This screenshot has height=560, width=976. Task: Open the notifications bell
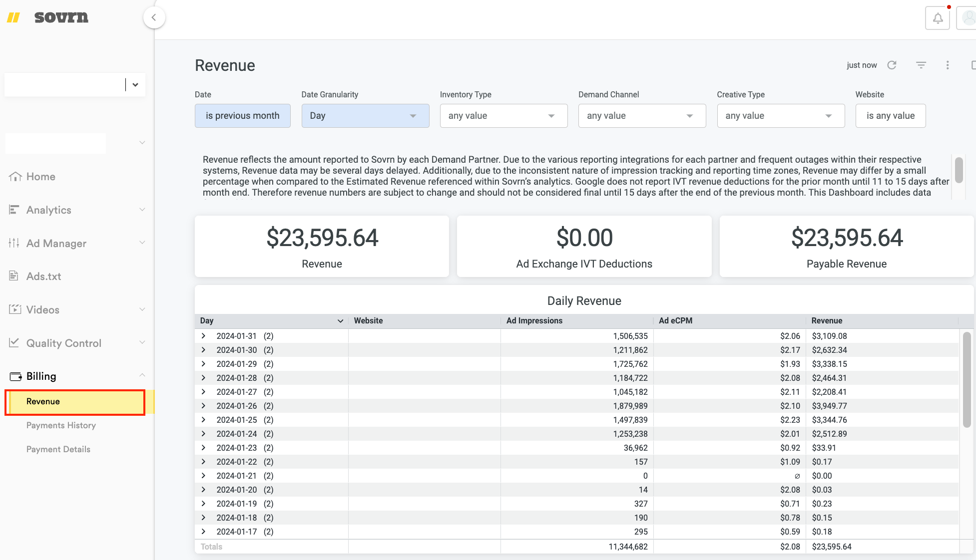click(938, 18)
